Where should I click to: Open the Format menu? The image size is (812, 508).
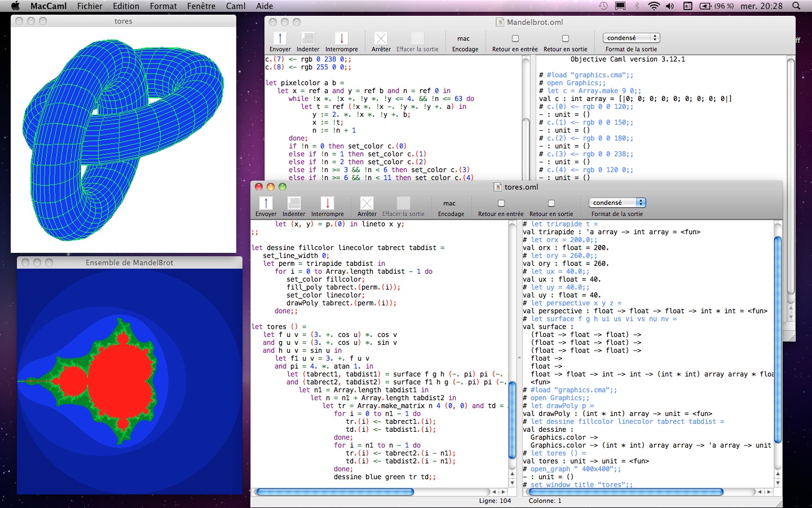tap(164, 6)
